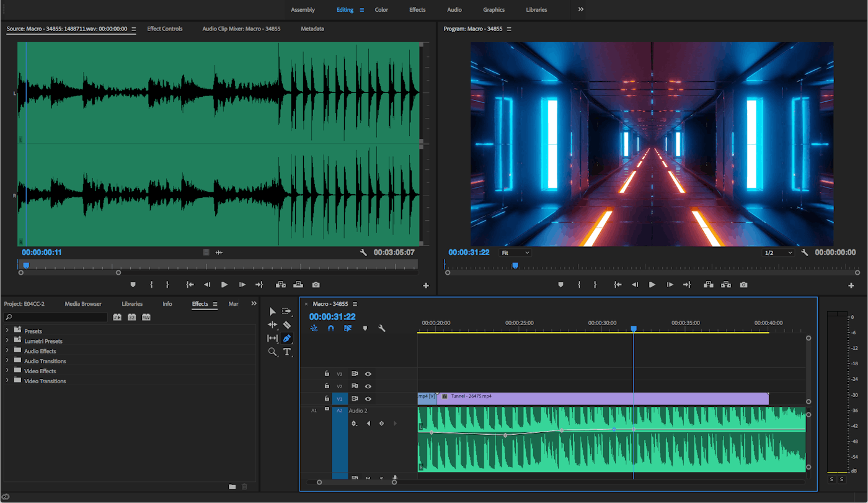Select the Type tool
The image size is (868, 503).
287,352
